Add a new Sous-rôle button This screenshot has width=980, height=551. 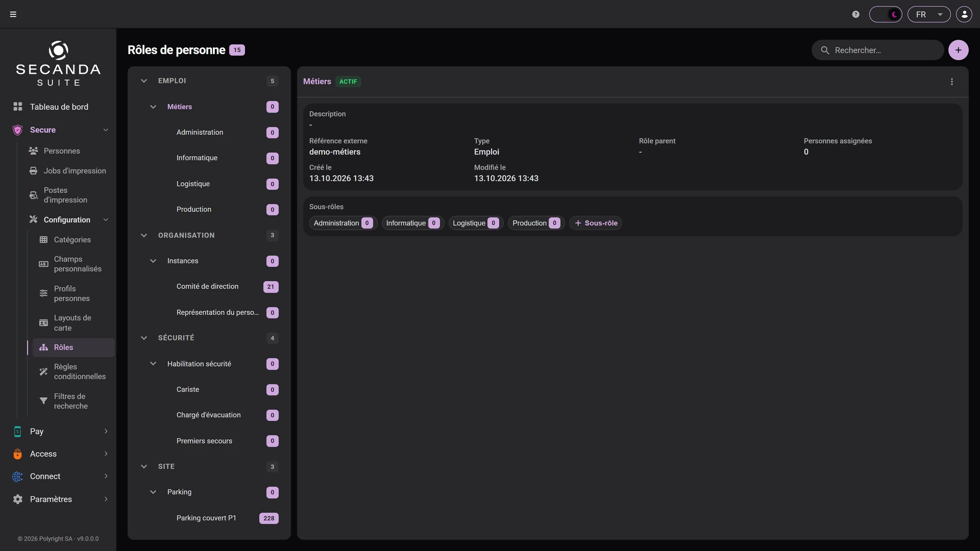pyautogui.click(x=596, y=223)
